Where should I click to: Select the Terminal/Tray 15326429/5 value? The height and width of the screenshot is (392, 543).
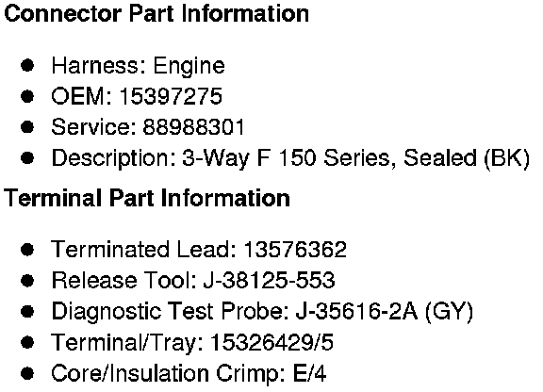[271, 342]
